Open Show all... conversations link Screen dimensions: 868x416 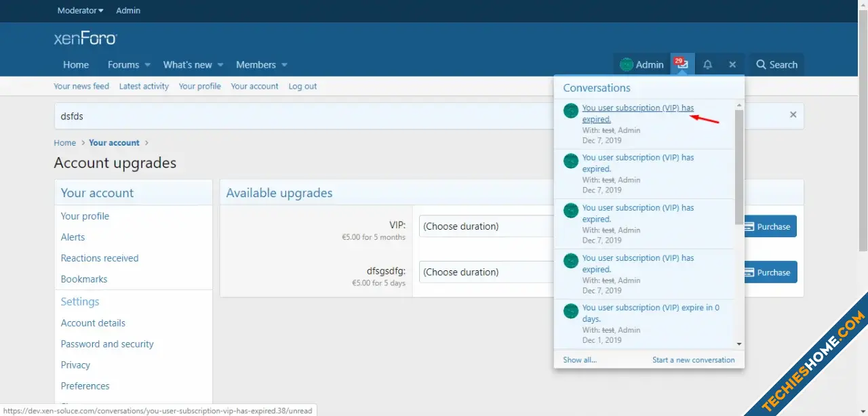click(x=580, y=360)
